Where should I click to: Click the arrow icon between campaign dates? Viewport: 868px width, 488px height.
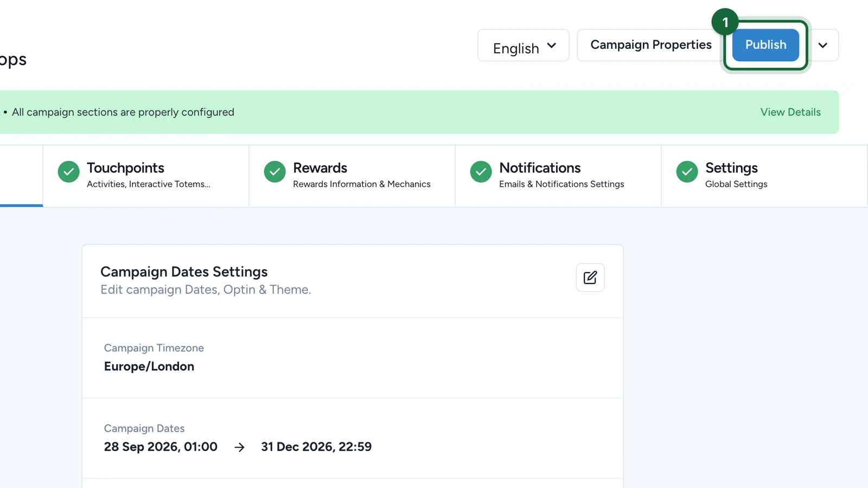pos(239,447)
